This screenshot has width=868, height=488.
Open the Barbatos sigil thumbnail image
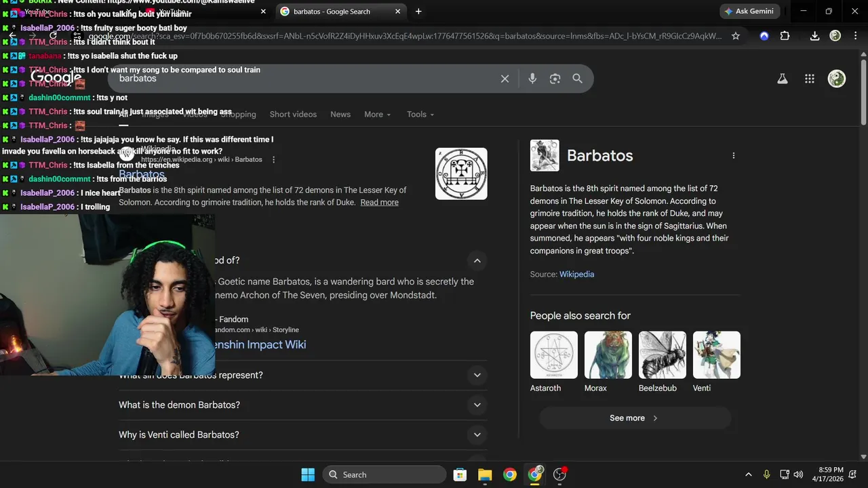tap(461, 174)
